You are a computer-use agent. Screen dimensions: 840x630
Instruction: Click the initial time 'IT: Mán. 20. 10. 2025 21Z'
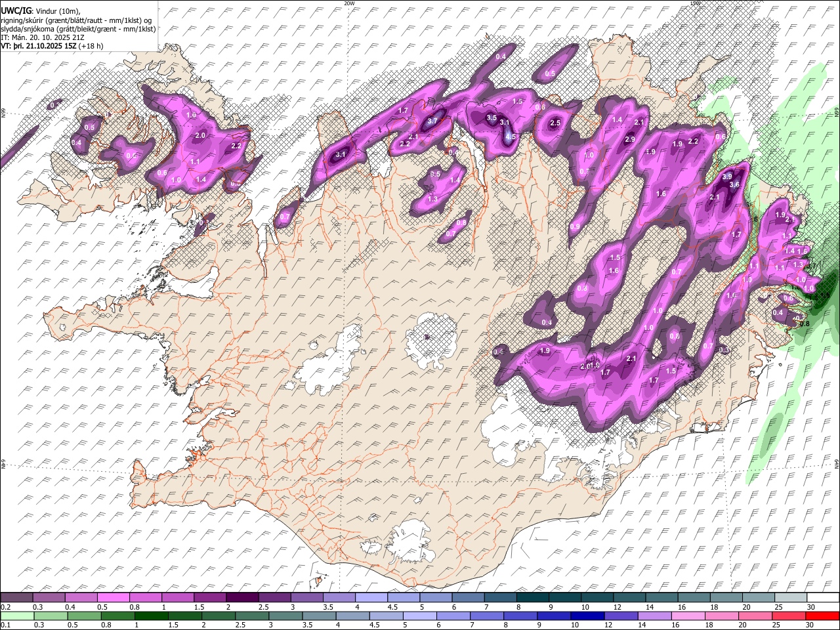pos(43,37)
